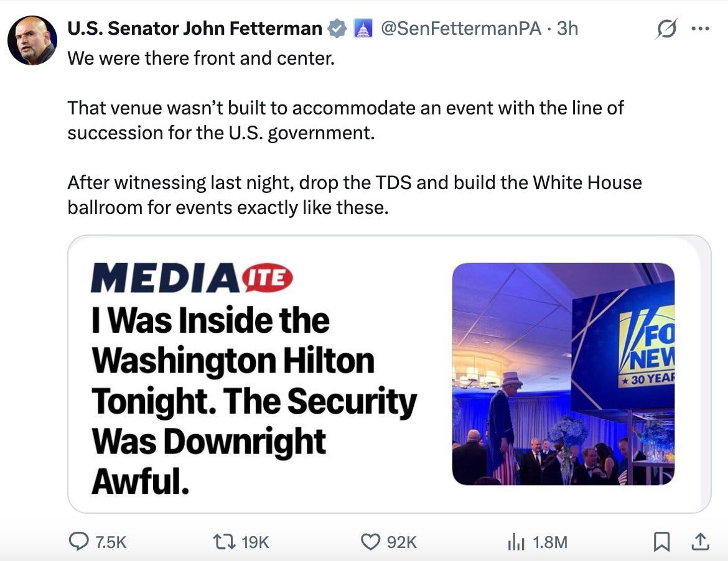Open Grok analysis icon next to the tweet
Viewport: 728px width, 561px height.
(666, 28)
